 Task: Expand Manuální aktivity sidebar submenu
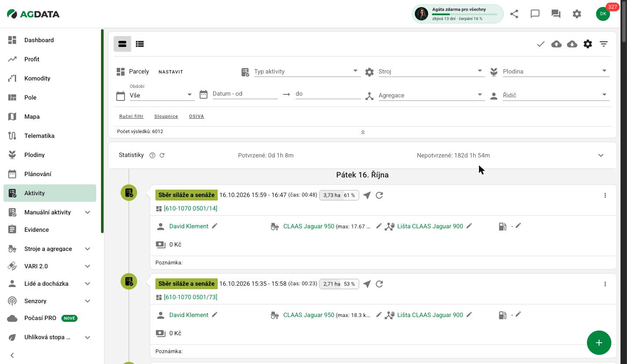88,212
